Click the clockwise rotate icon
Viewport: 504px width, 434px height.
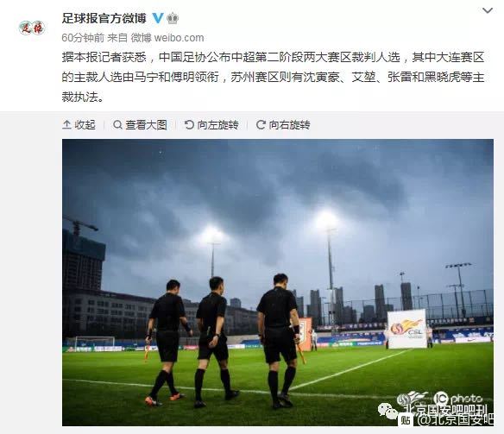point(261,124)
